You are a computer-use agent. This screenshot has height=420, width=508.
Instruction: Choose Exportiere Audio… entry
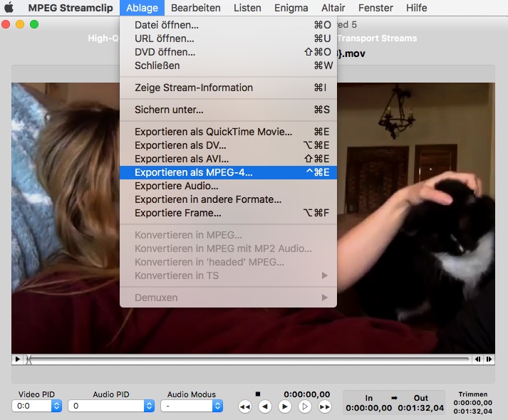pos(228,186)
